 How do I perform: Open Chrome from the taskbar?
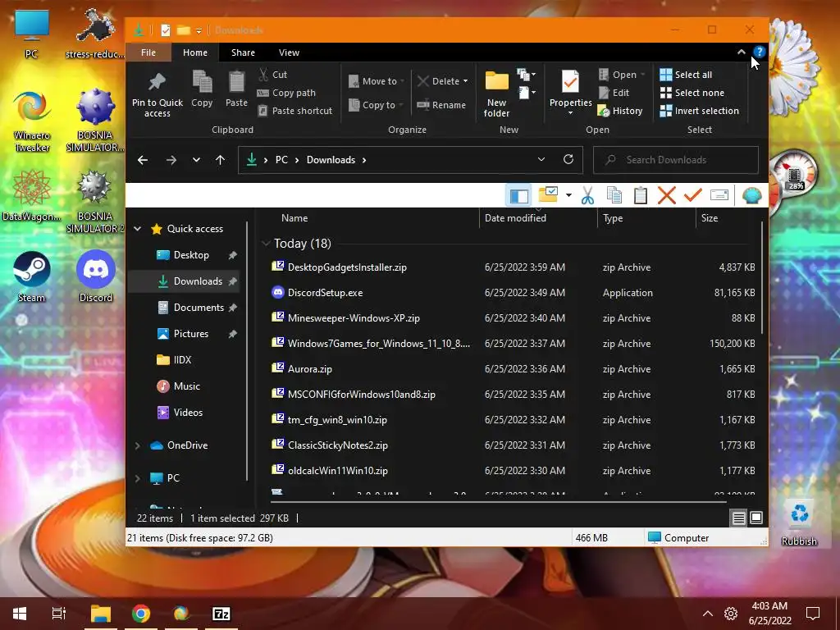141,614
